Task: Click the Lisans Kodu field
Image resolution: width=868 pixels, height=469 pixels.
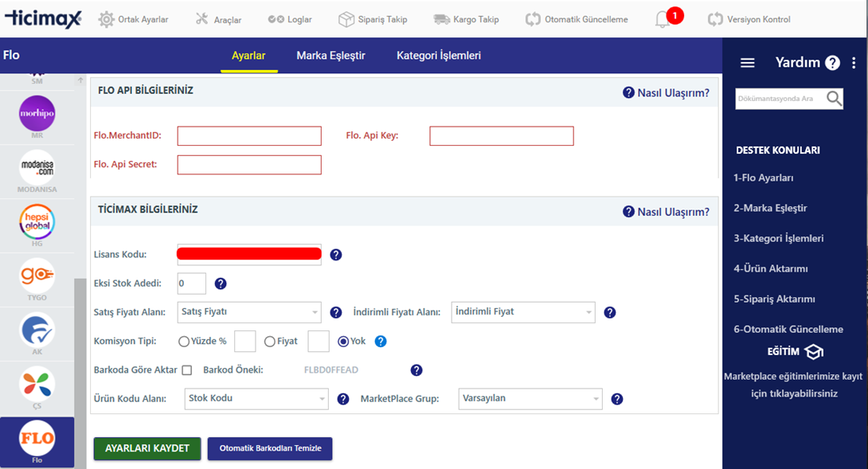Action: pos(249,254)
